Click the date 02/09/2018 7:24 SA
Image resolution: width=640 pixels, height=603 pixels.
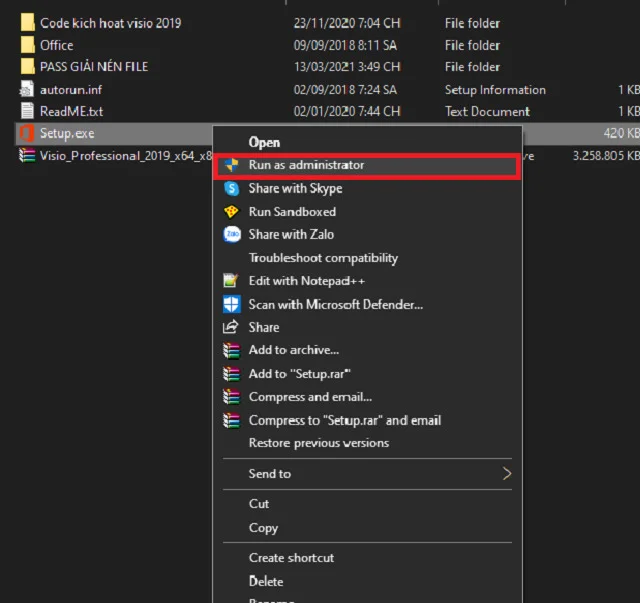tap(345, 89)
